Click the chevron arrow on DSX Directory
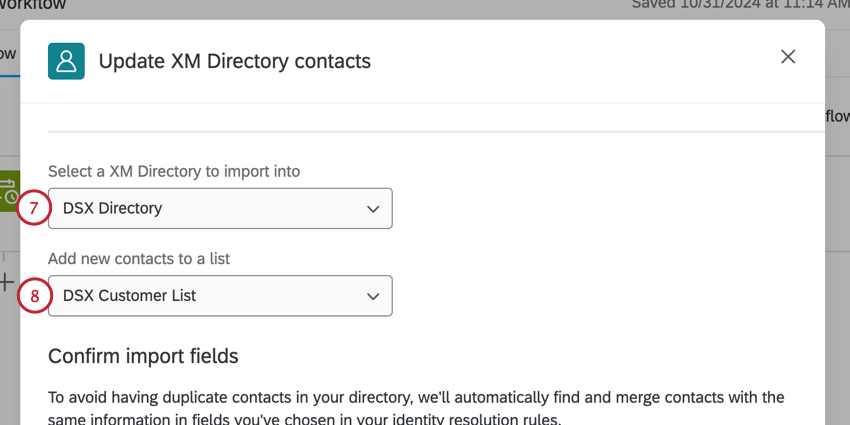This screenshot has height=425, width=850. coord(373,209)
